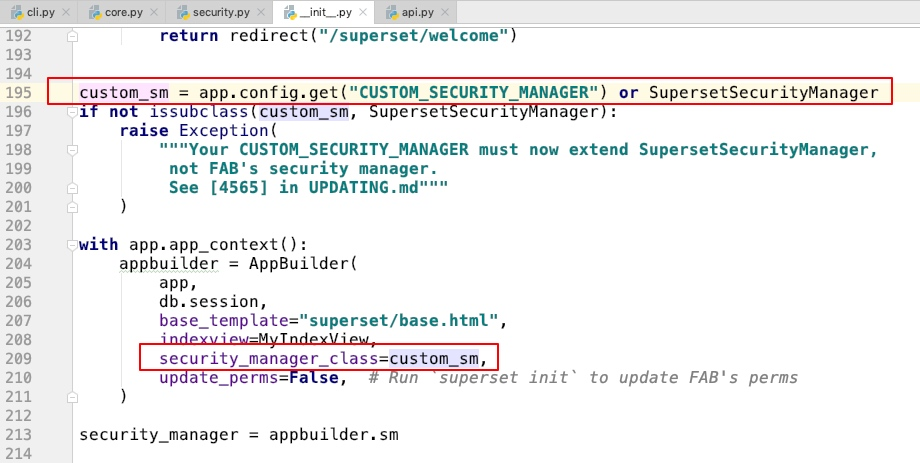Collapse the docstring fold at line 198
The width and height of the screenshot is (920, 463).
(72, 150)
